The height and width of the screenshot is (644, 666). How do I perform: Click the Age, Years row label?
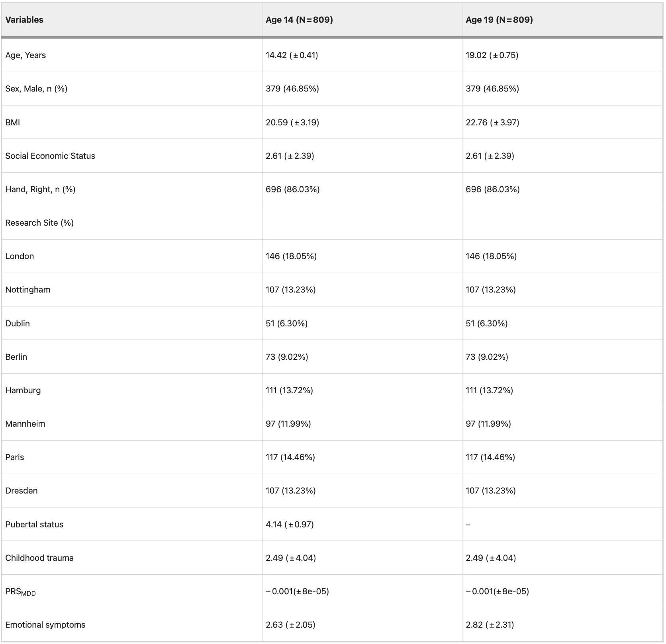click(25, 55)
